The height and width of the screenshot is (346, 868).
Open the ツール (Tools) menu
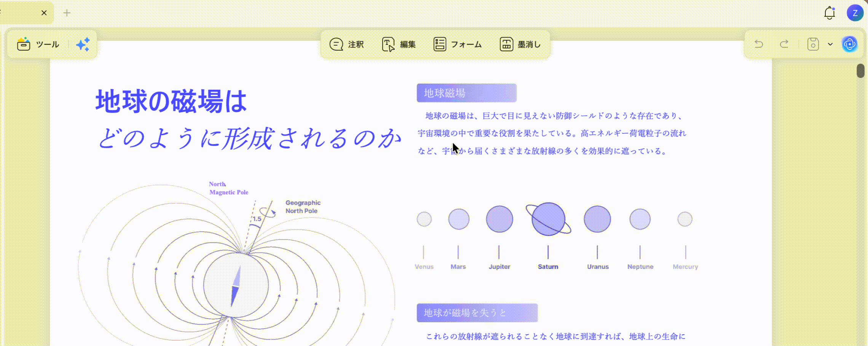point(38,44)
